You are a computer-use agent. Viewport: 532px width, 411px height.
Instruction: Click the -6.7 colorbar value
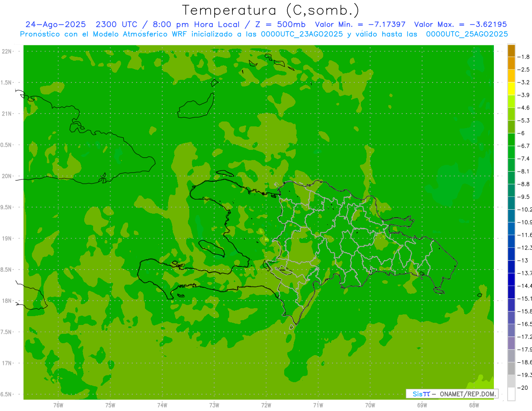click(524, 146)
